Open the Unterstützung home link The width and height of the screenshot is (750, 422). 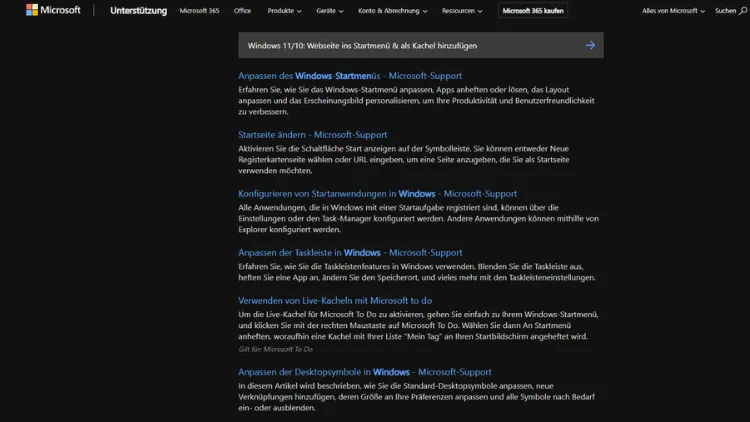click(x=138, y=11)
